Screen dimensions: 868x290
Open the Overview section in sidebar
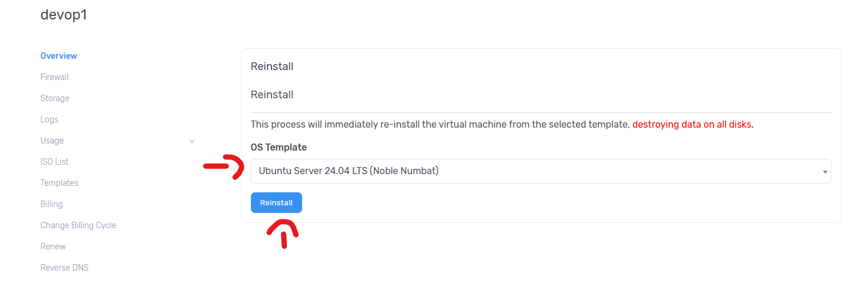[58, 56]
